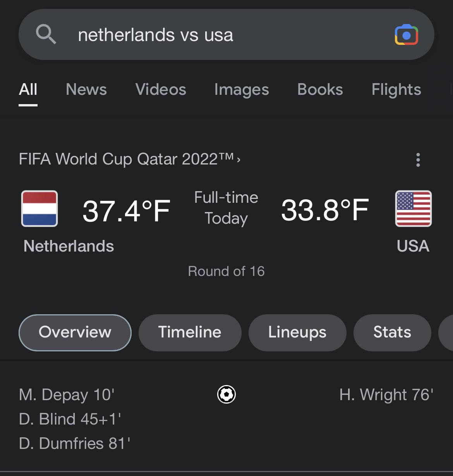453x476 pixels.
Task: Switch to the Videos tab
Action: tap(161, 90)
